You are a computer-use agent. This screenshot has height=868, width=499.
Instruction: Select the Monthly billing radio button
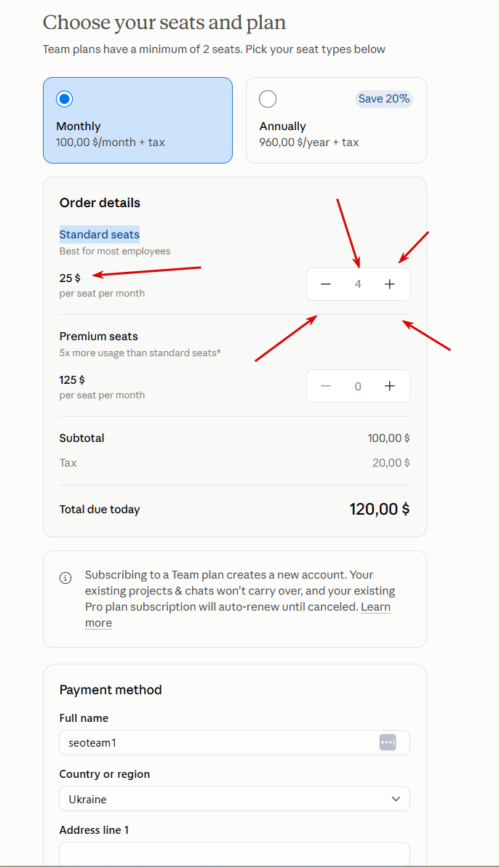click(64, 99)
